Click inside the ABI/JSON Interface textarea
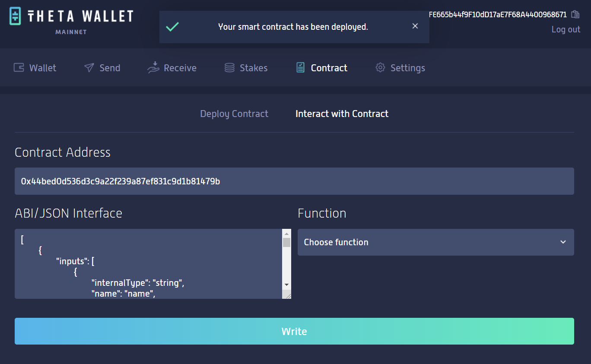591x364 pixels. point(148,264)
